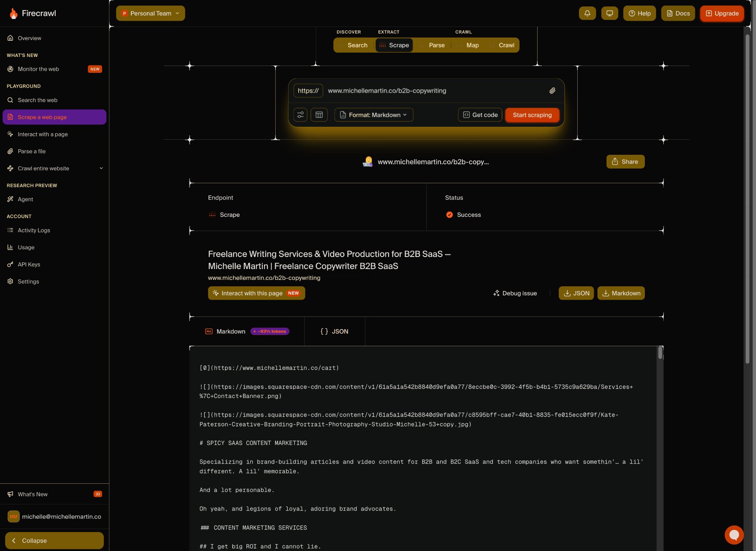This screenshot has height=551, width=756.
Task: Open the JSON output tab
Action: (335, 331)
